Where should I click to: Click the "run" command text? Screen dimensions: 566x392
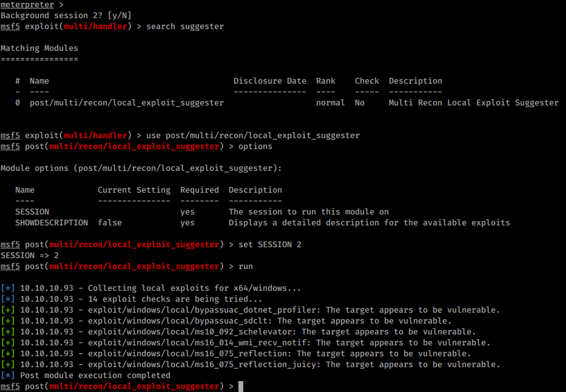[x=246, y=266]
